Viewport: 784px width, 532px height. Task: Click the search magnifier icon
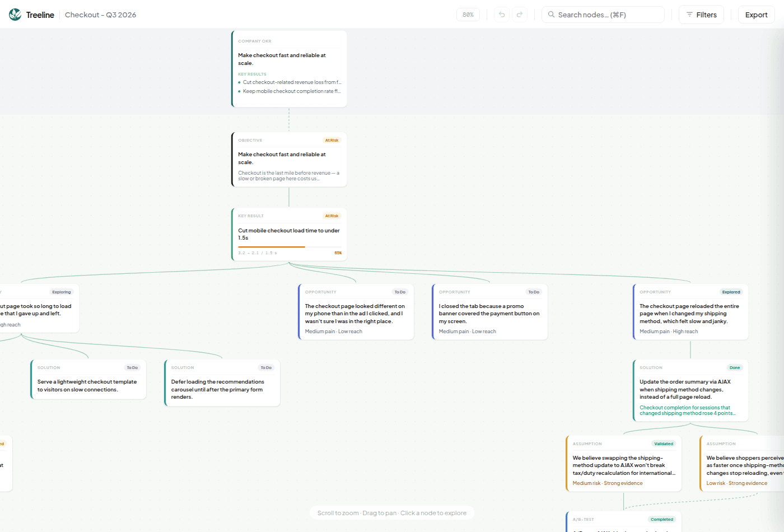[x=552, y=15]
